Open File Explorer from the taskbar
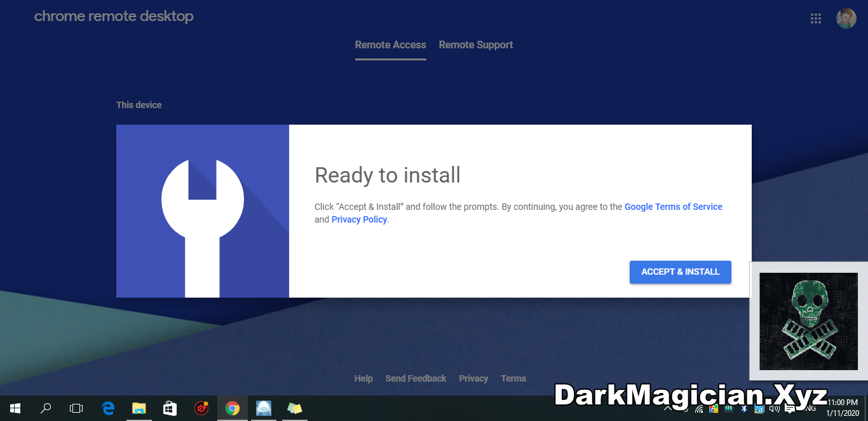868x421 pixels. pos(139,408)
